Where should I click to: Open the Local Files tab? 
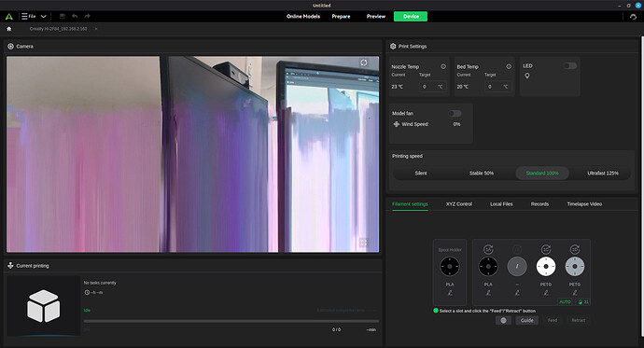click(x=501, y=204)
